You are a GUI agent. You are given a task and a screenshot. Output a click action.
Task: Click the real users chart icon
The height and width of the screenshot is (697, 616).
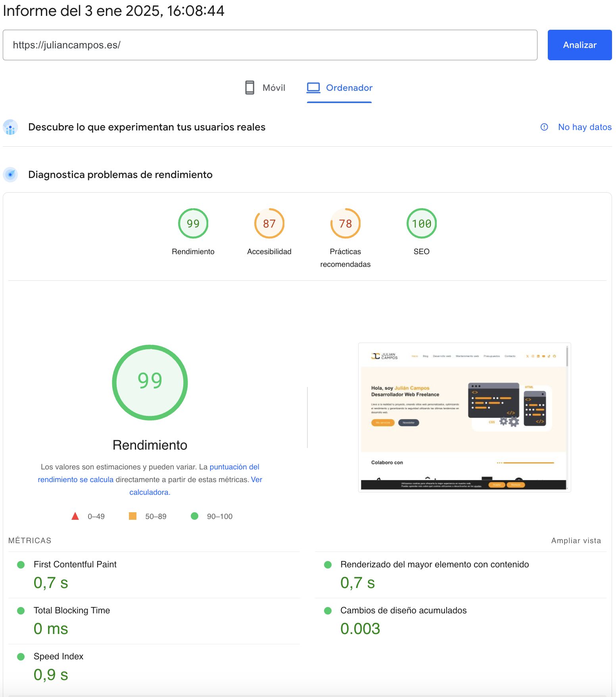click(10, 127)
